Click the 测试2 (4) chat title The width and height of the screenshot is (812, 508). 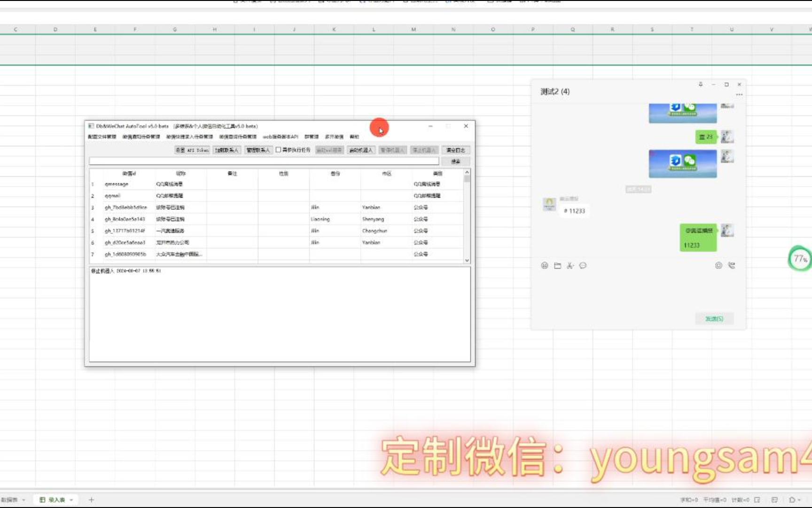point(555,91)
